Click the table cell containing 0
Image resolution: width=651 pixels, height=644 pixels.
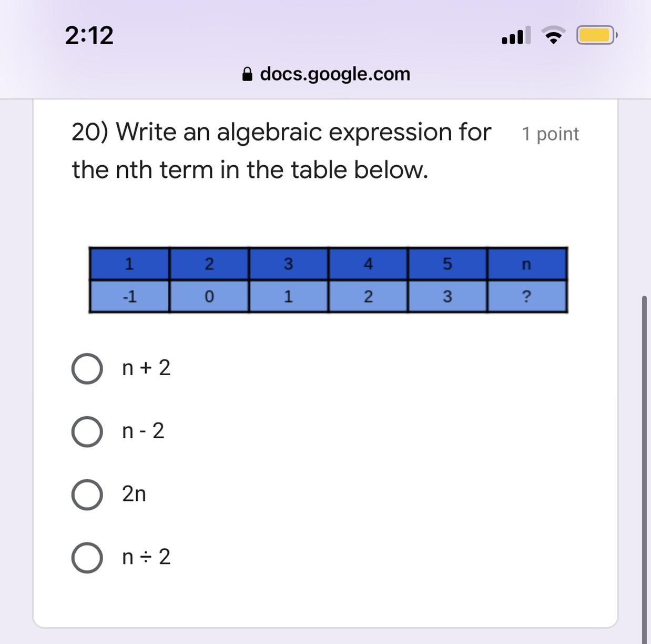pos(209,297)
